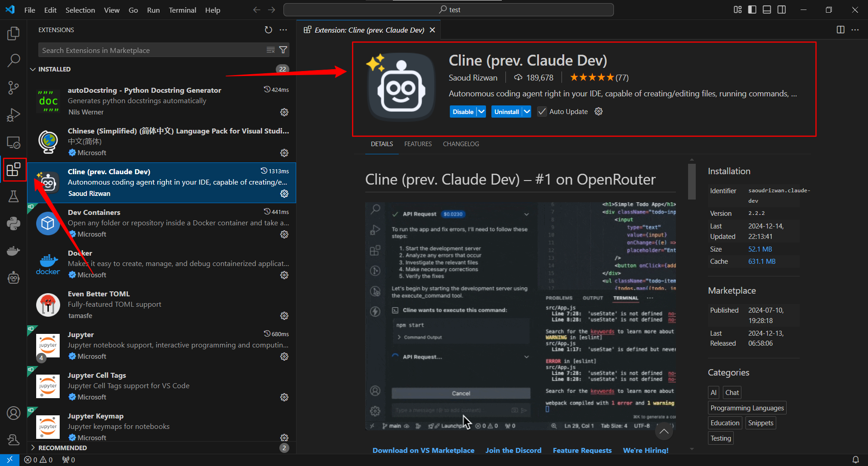Viewport: 868px width, 466px height.
Task: Toggle the secondary side bar
Action: [782, 10]
